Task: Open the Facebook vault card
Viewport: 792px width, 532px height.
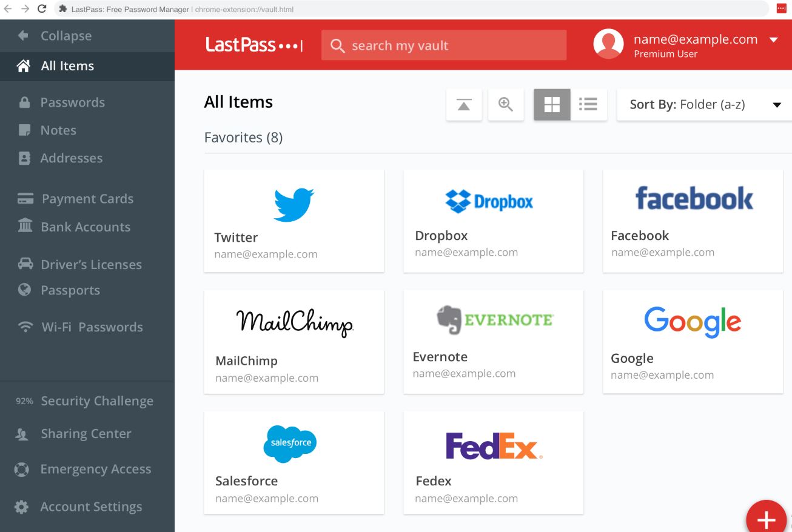Action: click(x=693, y=221)
